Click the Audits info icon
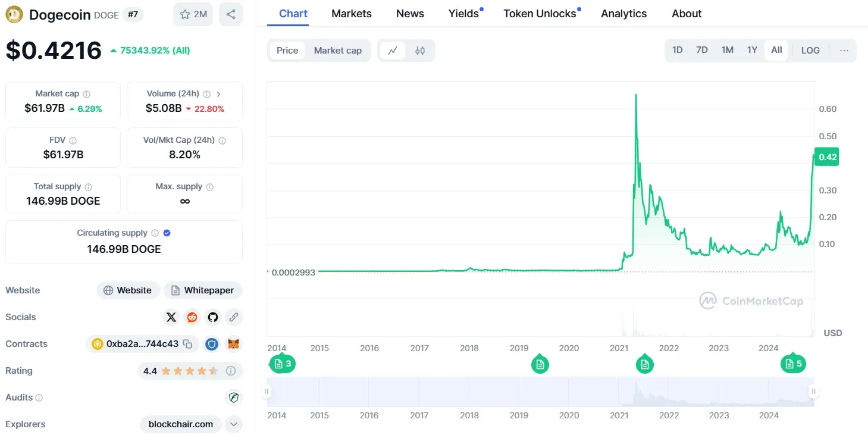The height and width of the screenshot is (435, 868). pyautogui.click(x=39, y=398)
